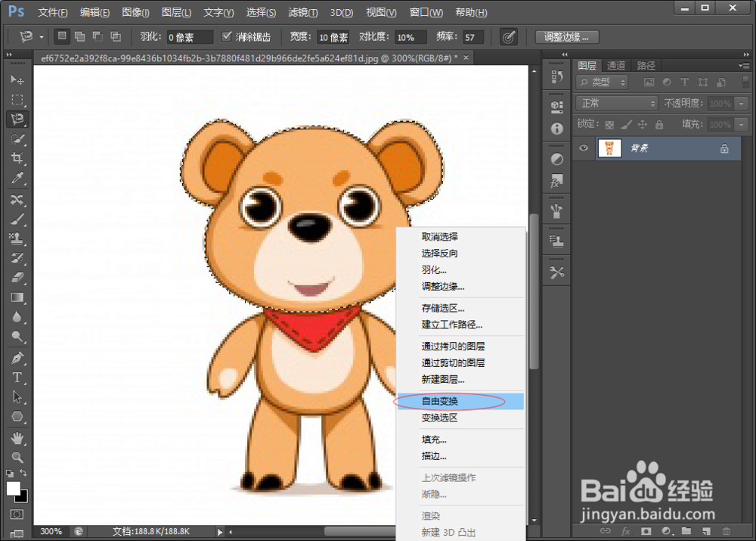The image size is (756, 541).
Task: Enter Quick Mask mode at toolbar bottom
Action: 17,514
